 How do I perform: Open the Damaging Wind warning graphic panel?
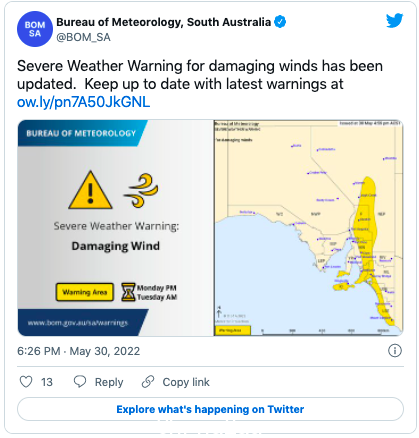tap(115, 228)
